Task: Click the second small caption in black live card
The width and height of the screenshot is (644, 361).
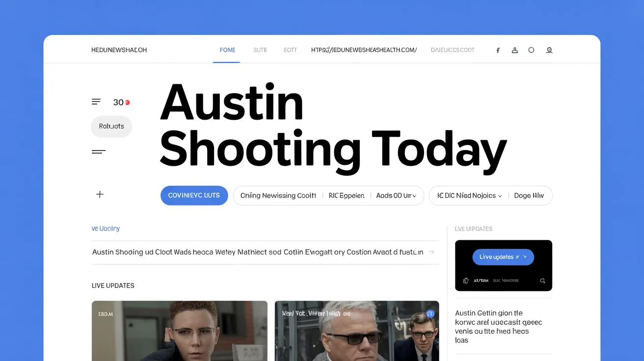Action: [x=506, y=281]
